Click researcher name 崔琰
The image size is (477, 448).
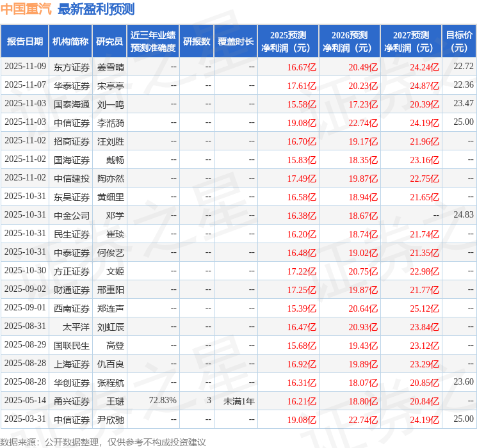[x=115, y=234]
